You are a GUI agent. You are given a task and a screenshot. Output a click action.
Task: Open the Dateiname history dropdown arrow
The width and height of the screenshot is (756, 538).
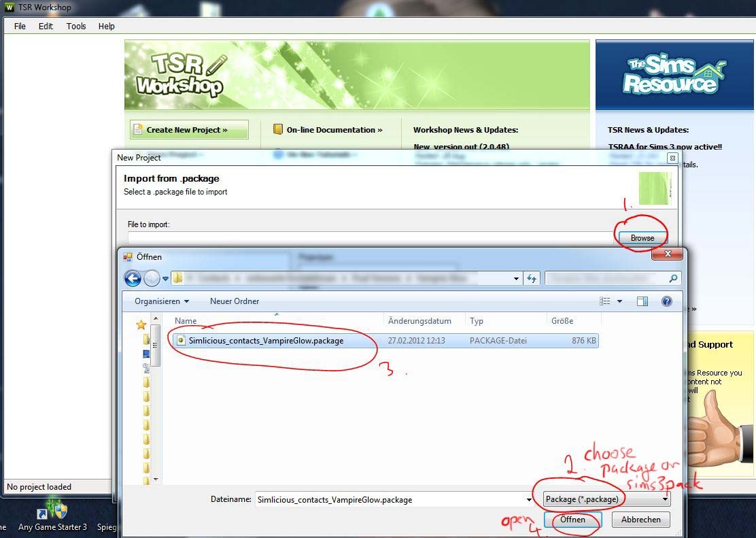[529, 499]
